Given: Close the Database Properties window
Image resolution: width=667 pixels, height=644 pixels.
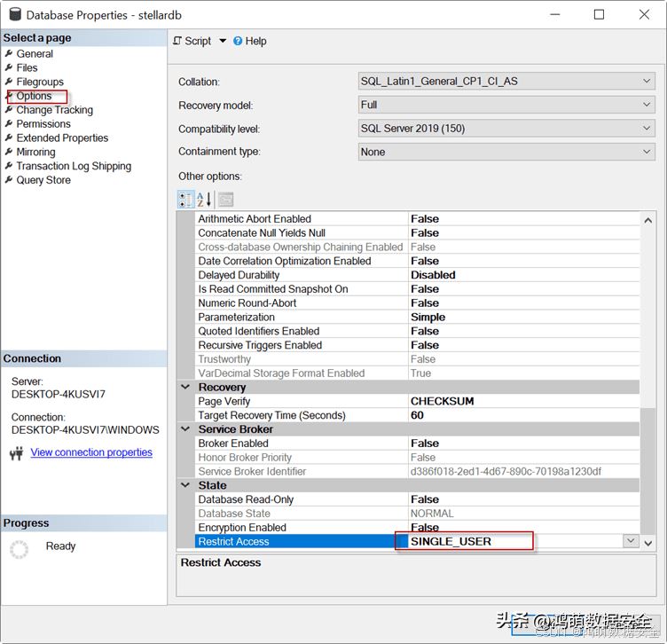Looking at the screenshot, I should [644, 14].
